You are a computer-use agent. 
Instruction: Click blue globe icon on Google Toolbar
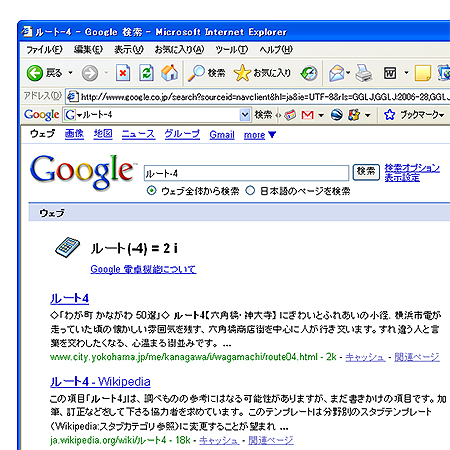click(x=337, y=115)
